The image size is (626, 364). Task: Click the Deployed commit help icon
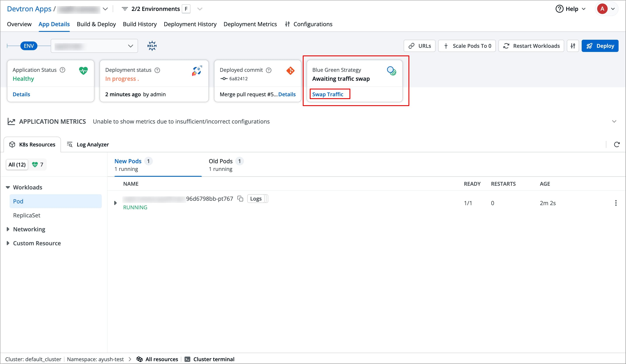coord(268,70)
